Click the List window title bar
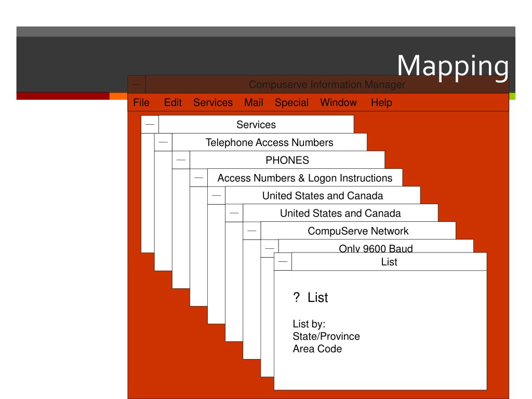This screenshot has width=532, height=399. (x=389, y=262)
